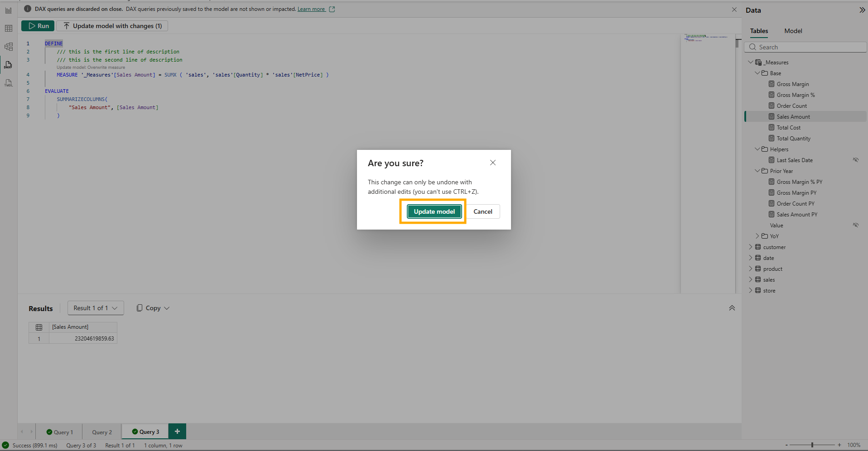Click the zoom in plus icon

[x=839, y=445]
